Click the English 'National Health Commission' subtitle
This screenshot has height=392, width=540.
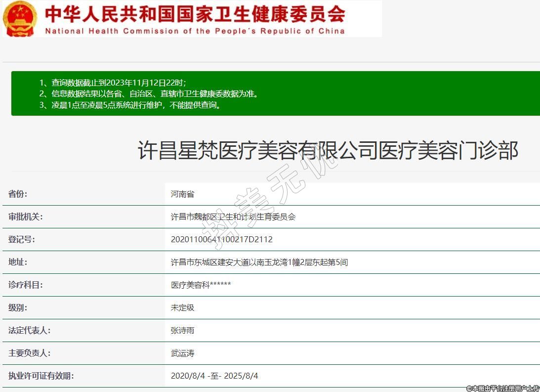(x=195, y=31)
